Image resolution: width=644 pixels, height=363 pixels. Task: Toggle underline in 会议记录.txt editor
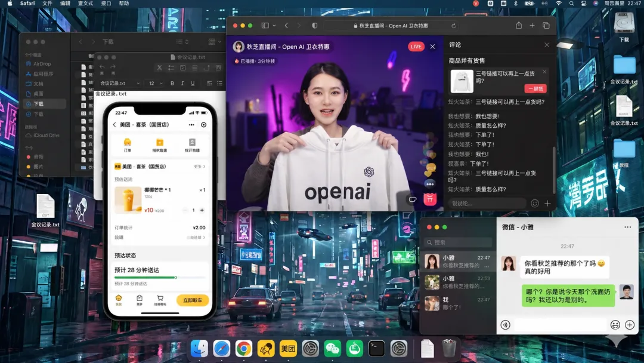coord(193,83)
